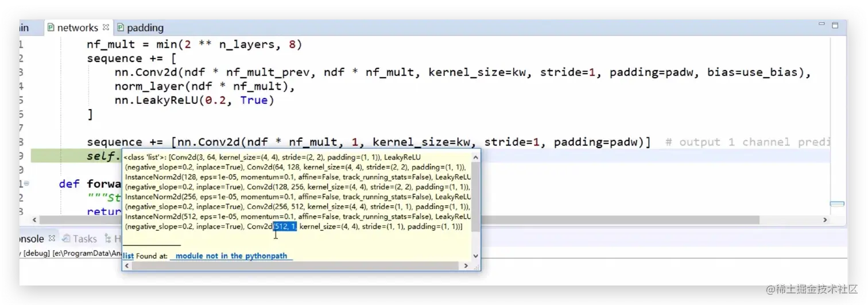Screen dimensions: 868x305
Task: Click the editor's horizontal scroll right arrow
Action: click(826, 220)
